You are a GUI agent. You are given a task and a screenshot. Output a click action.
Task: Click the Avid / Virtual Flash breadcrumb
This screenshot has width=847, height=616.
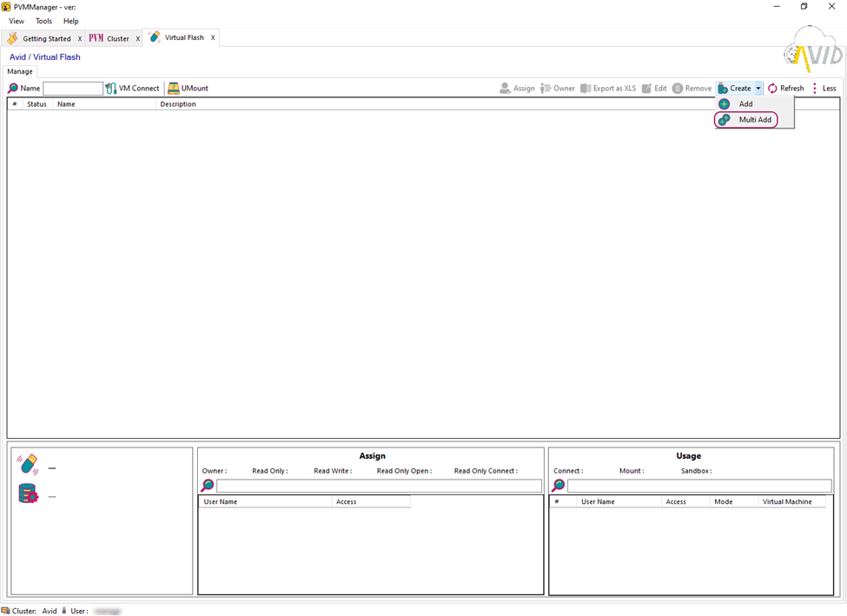pyautogui.click(x=45, y=56)
